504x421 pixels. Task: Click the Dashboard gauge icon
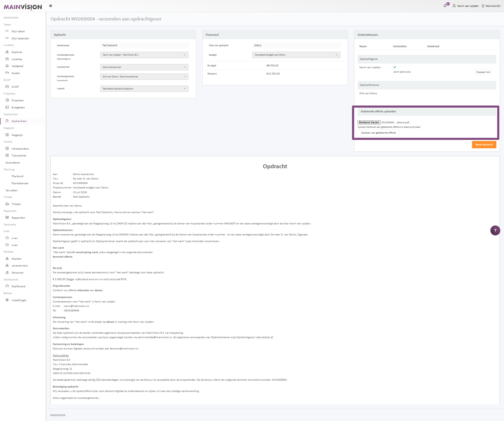click(x=7, y=286)
